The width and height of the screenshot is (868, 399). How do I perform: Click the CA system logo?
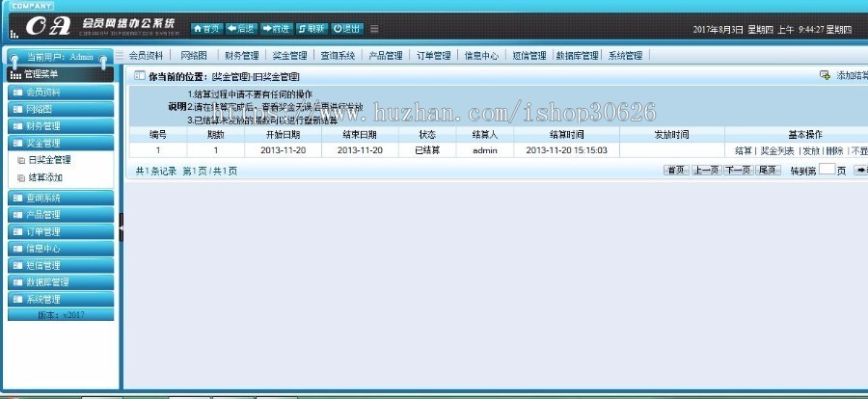(x=49, y=26)
